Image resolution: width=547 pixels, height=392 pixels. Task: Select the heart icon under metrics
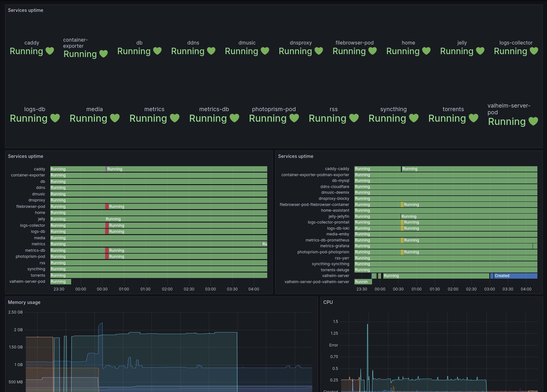(x=175, y=118)
